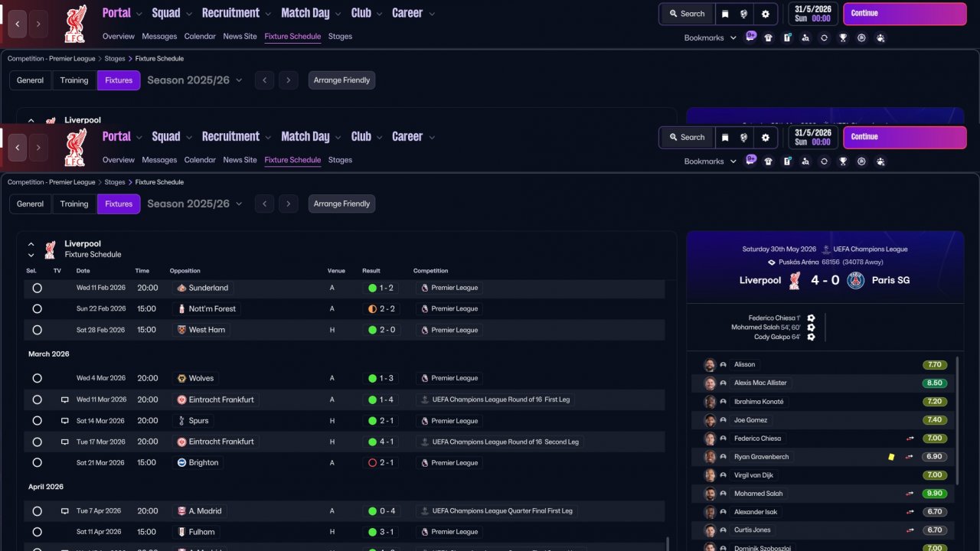Screen dimensions: 980x551
Task: Select the West Ham fixture radio button
Action: tap(37, 330)
